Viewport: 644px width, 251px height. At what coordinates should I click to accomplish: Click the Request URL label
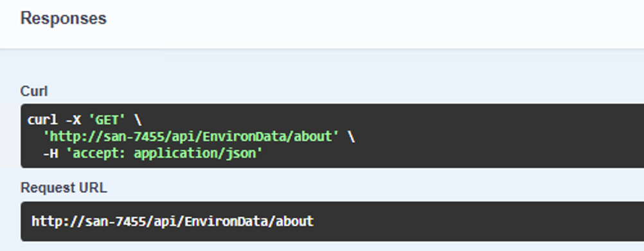(64, 188)
